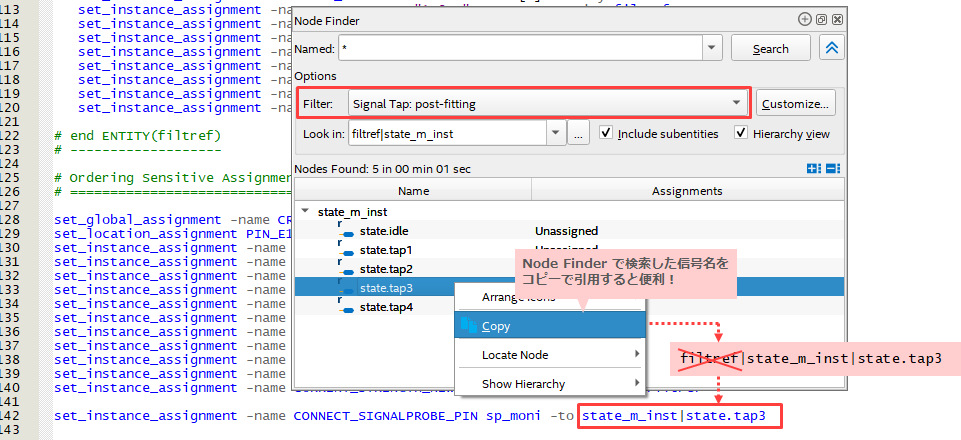This screenshot has width=961, height=440.
Task: Click 'Nodes Found: 5 in 00 min 01 sec' text
Action: (x=382, y=169)
